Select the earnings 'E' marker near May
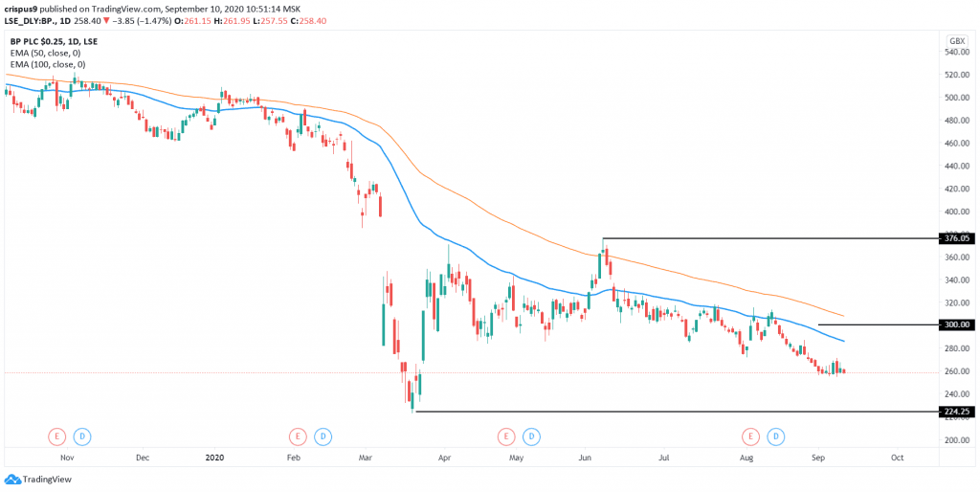 tap(506, 436)
